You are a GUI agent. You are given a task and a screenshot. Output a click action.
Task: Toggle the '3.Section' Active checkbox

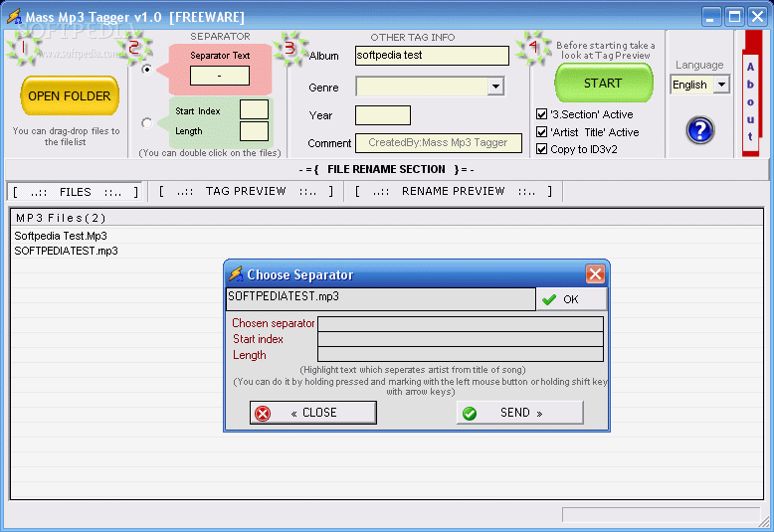coord(541,114)
